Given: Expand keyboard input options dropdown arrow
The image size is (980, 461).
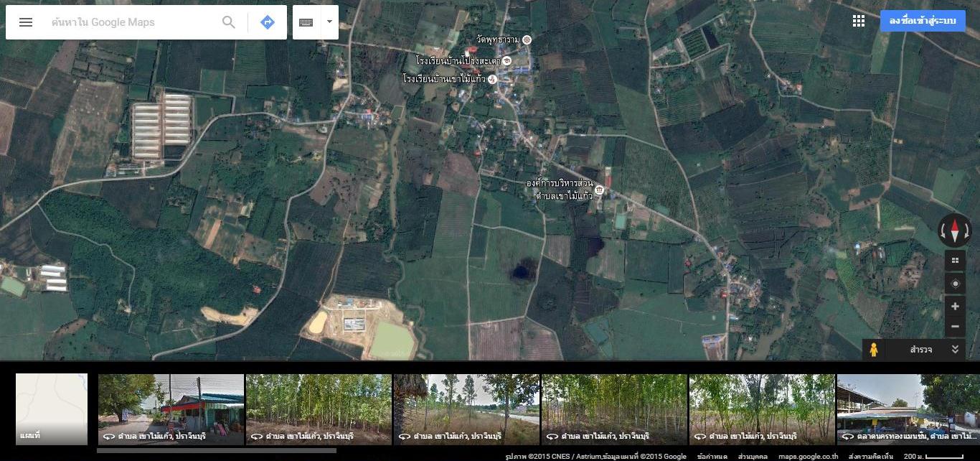Looking at the screenshot, I should coord(329,22).
